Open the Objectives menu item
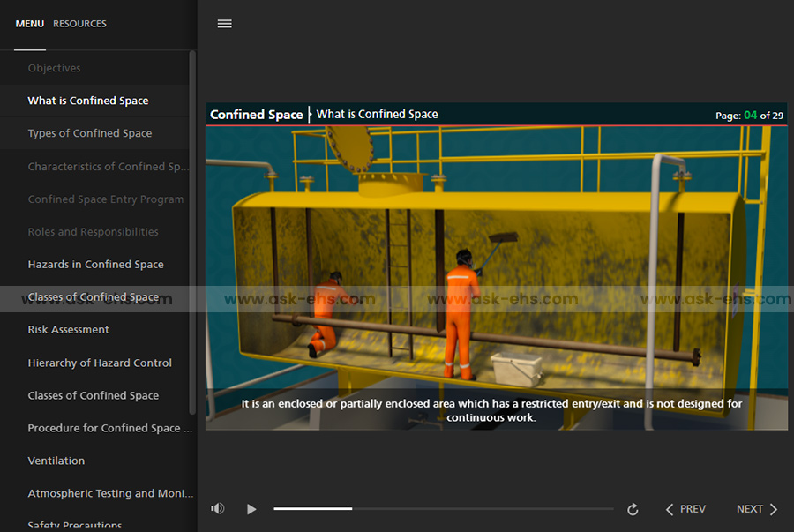 coord(54,68)
